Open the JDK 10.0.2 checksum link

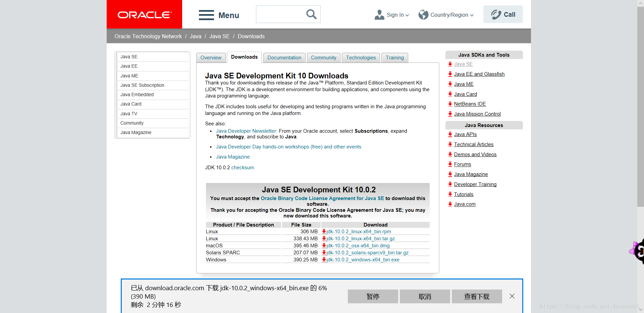click(x=243, y=168)
